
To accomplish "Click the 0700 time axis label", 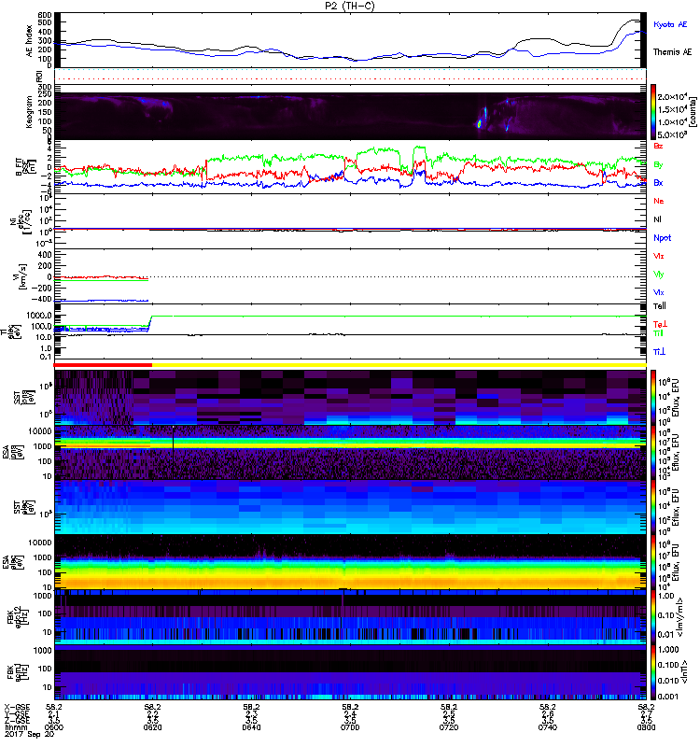I will click(350, 727).
